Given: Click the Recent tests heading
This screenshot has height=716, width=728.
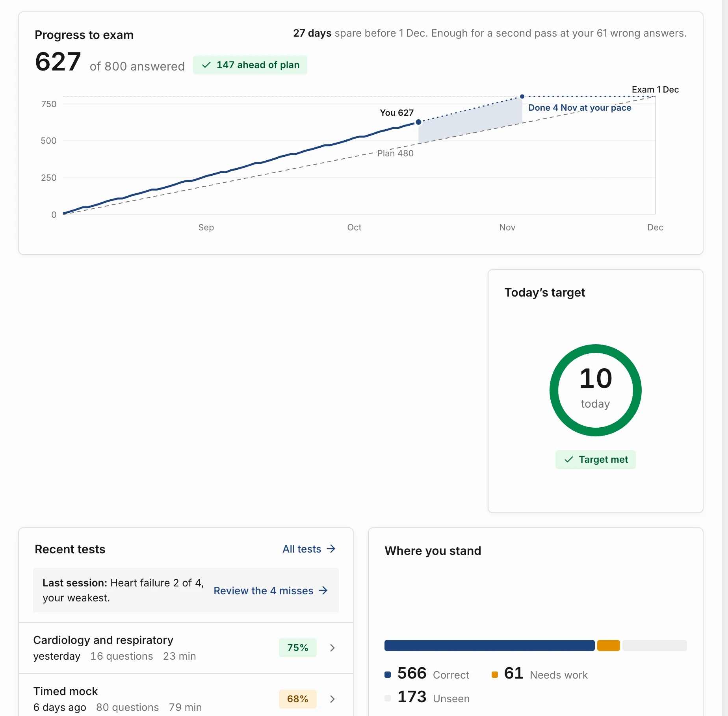Looking at the screenshot, I should pyautogui.click(x=70, y=549).
